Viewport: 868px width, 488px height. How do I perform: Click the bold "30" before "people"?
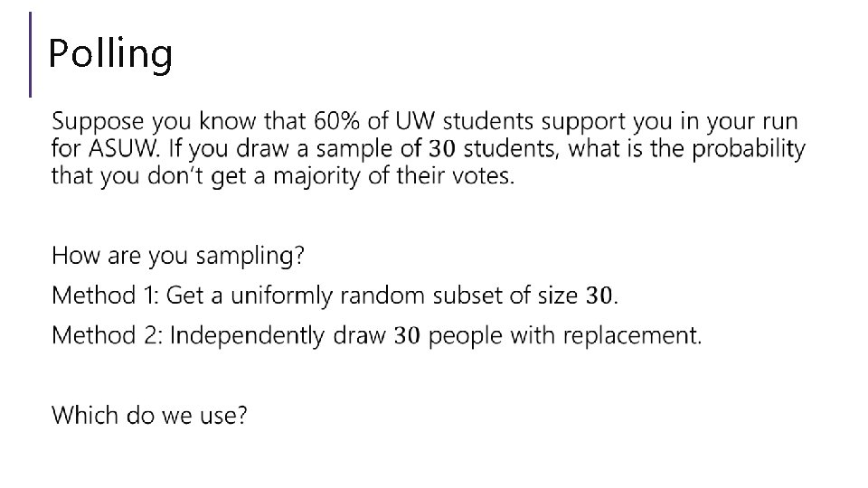[408, 336]
